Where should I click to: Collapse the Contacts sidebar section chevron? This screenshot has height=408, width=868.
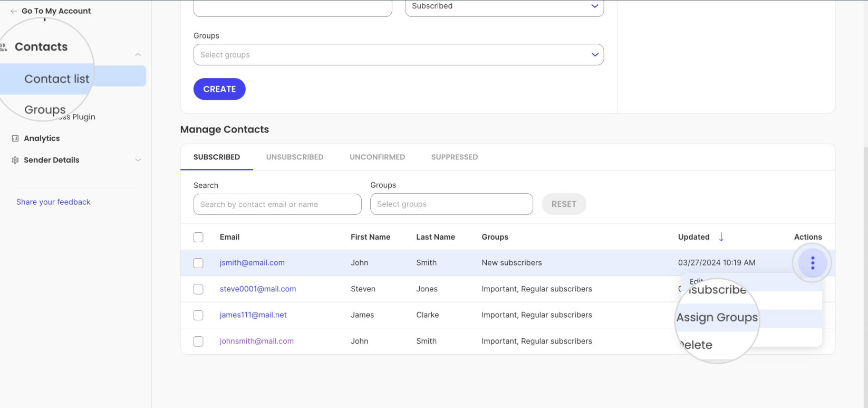click(138, 55)
